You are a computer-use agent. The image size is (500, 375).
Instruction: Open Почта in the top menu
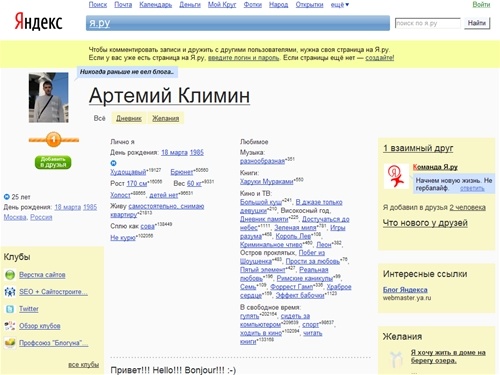point(123,5)
